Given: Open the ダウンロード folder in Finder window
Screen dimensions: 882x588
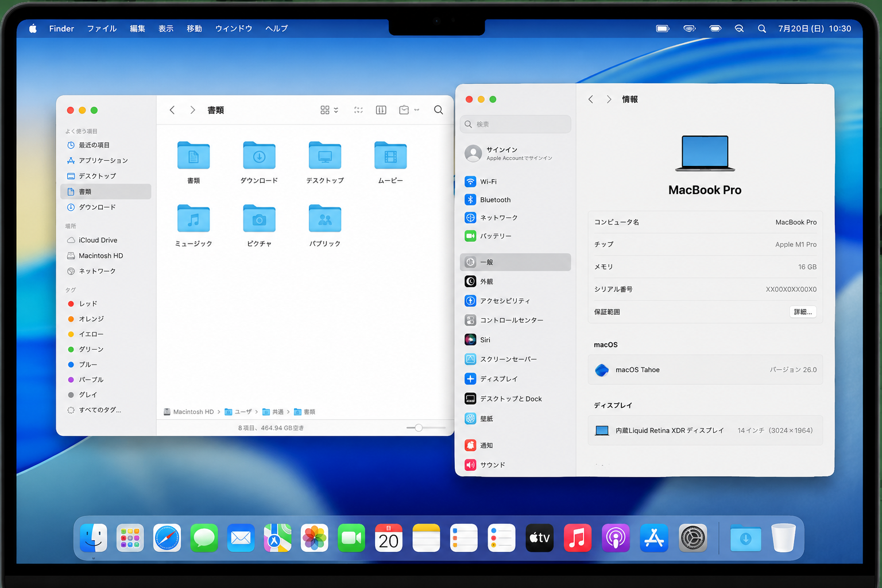Looking at the screenshot, I should [259, 156].
